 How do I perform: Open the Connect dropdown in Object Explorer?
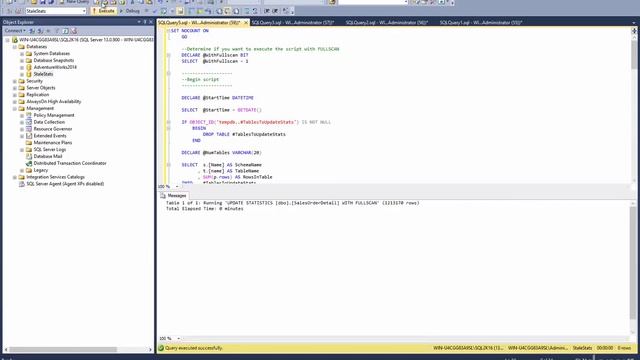(x=15, y=31)
